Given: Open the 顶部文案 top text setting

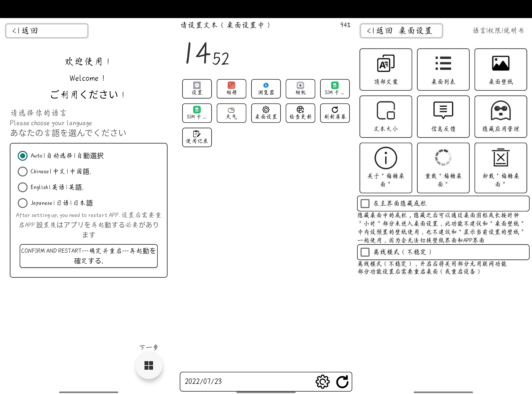Looking at the screenshot, I should 385,69.
